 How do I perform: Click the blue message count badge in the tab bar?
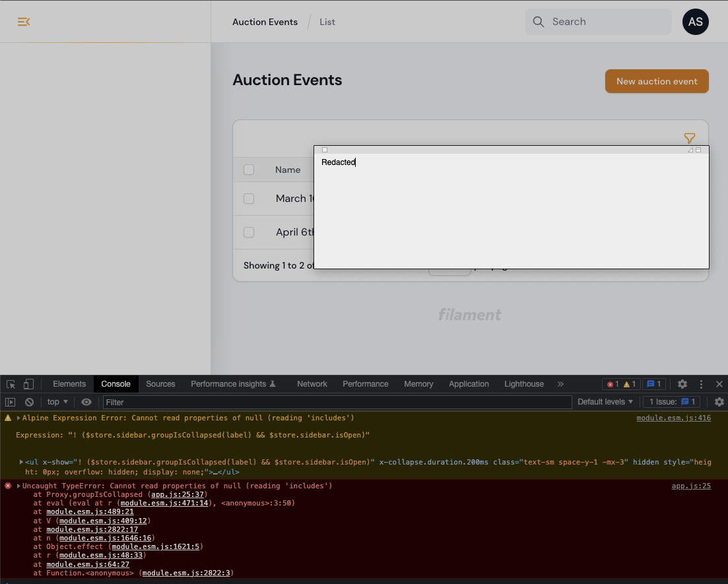(653, 384)
